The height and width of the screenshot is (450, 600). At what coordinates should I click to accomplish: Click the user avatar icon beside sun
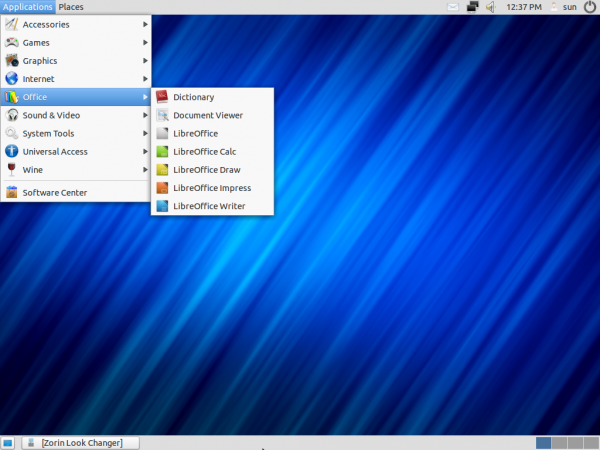click(554, 7)
